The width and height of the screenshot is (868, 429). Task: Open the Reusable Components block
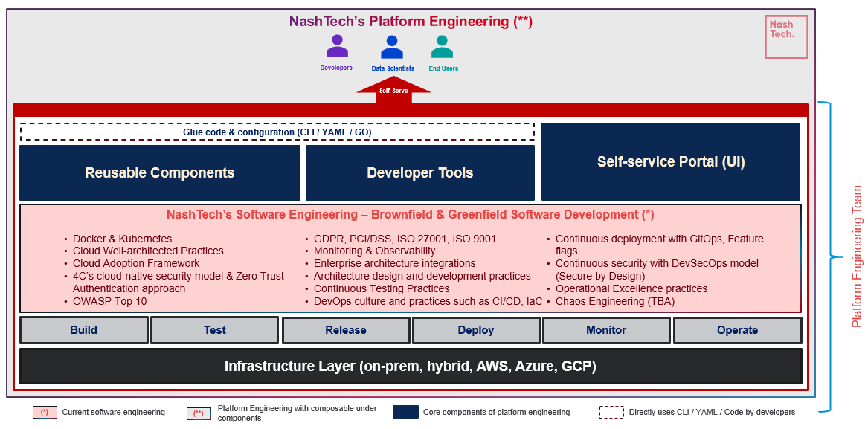point(160,173)
